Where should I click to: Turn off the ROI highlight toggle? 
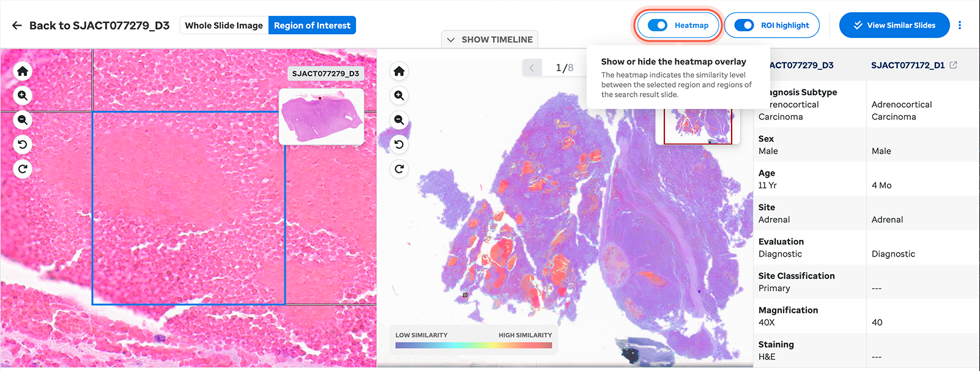coord(744,25)
